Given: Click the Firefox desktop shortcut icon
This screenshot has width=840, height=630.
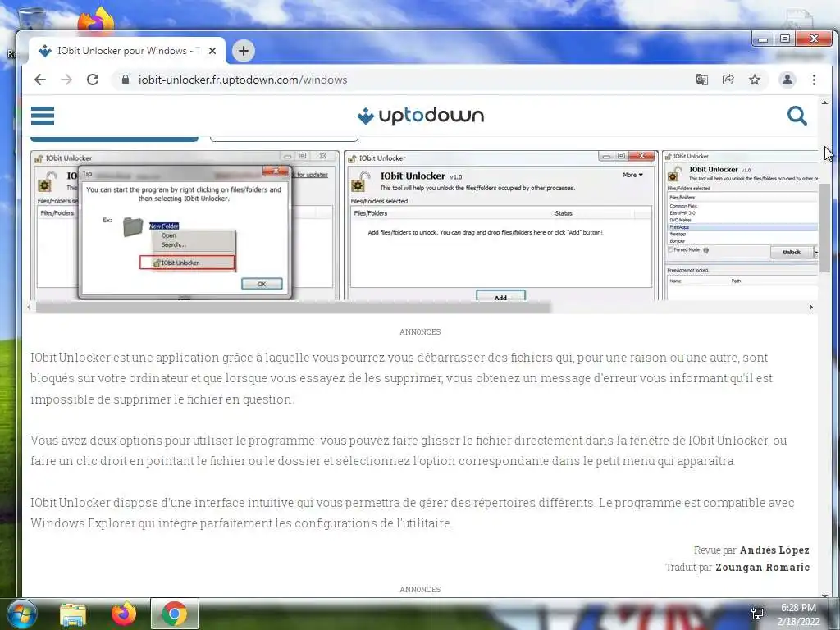Looking at the screenshot, I should point(97,20).
